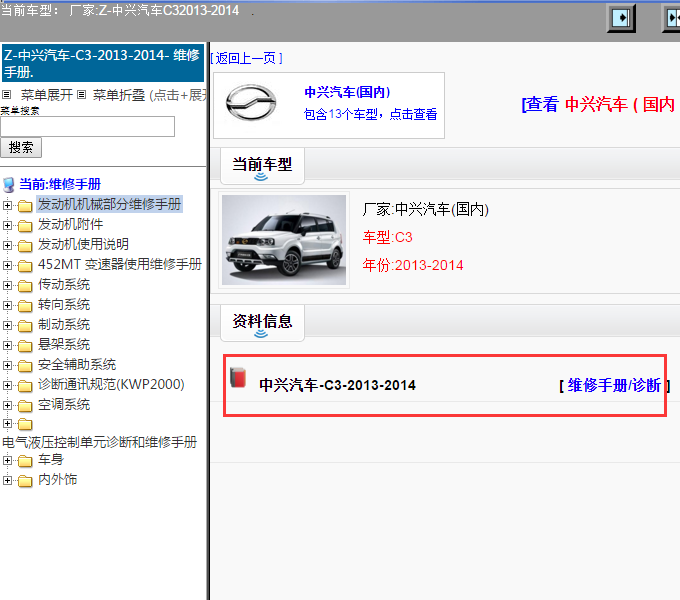
Task: Click the folder icon for 空调系统
Action: (25, 405)
